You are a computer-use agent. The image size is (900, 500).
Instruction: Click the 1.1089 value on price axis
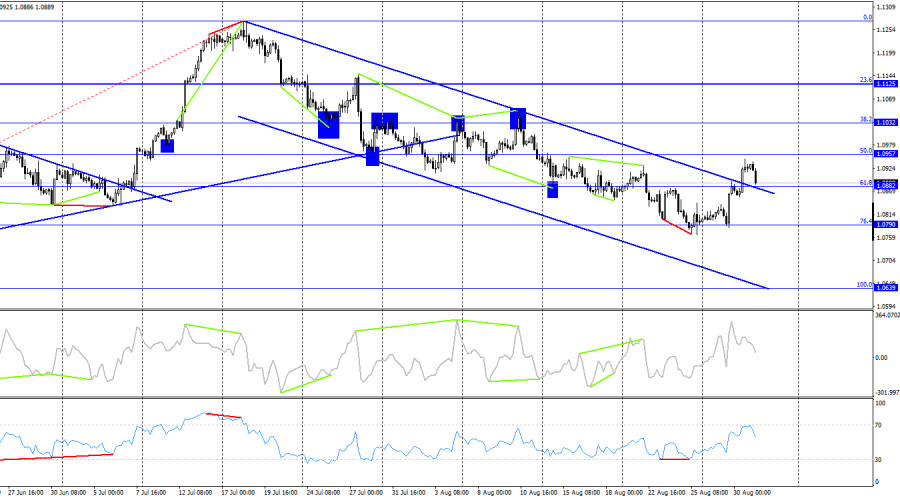[886, 99]
